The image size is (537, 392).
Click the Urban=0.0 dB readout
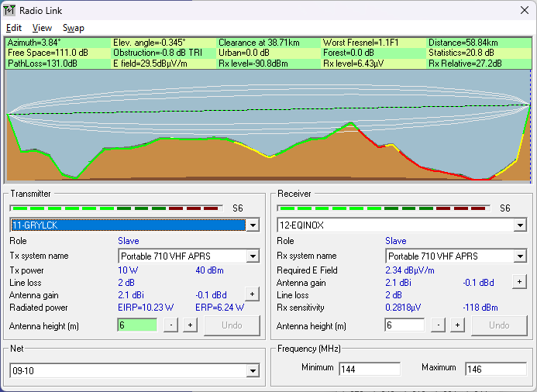tap(244, 53)
